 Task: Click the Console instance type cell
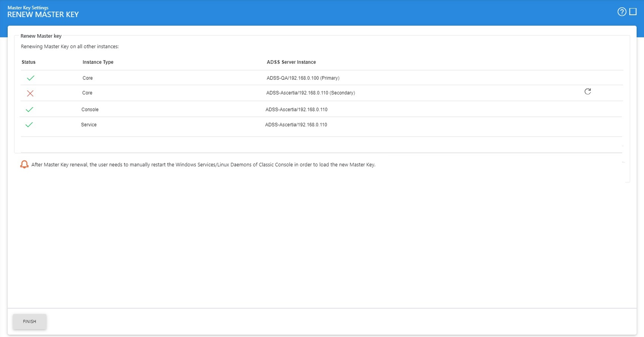[x=90, y=110]
